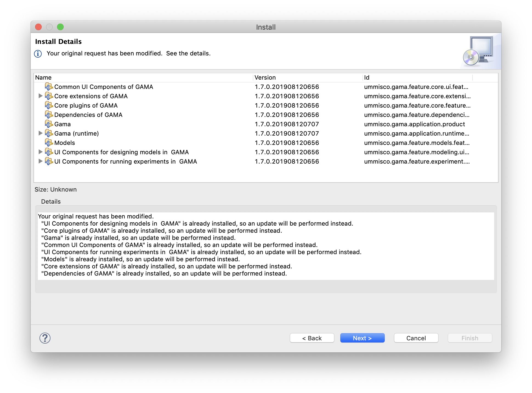Click the info icon beside the modified message
The height and width of the screenshot is (393, 532).
[x=38, y=54]
